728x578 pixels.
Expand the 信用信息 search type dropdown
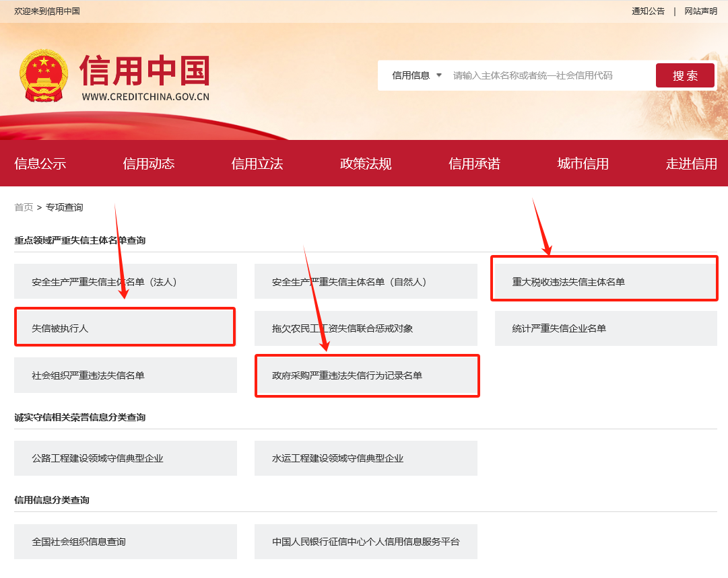coord(417,75)
